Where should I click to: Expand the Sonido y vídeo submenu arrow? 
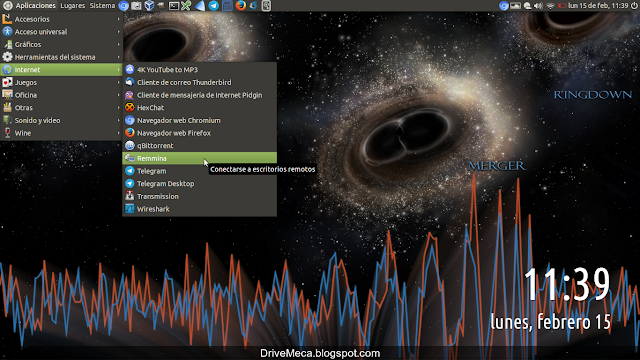(x=118, y=120)
